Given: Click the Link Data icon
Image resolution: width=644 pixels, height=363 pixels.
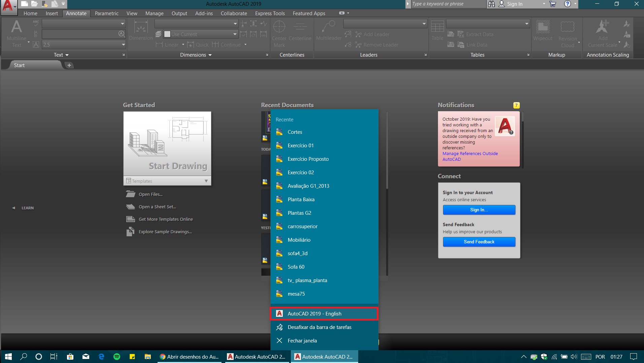Looking at the screenshot, I should [x=461, y=44].
